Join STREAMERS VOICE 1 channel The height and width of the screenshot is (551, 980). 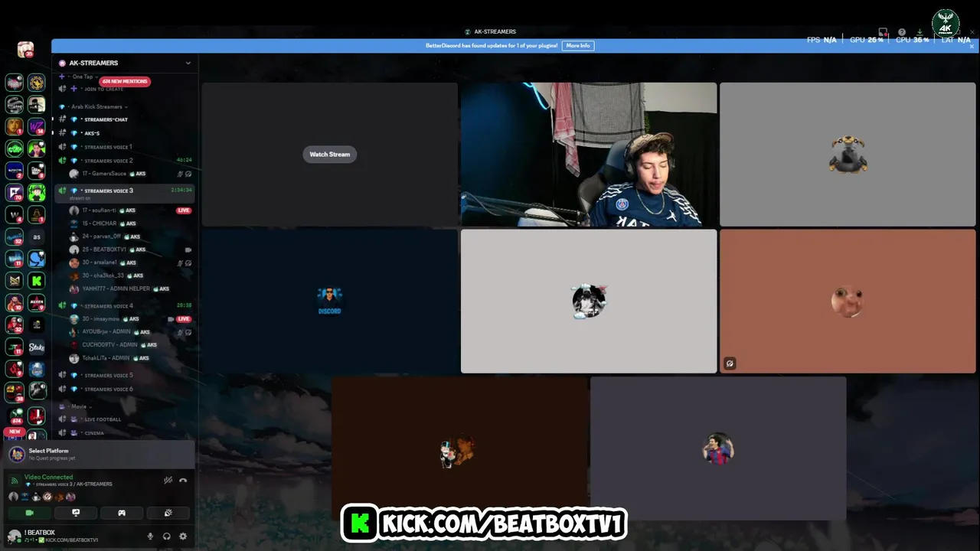(x=124, y=146)
